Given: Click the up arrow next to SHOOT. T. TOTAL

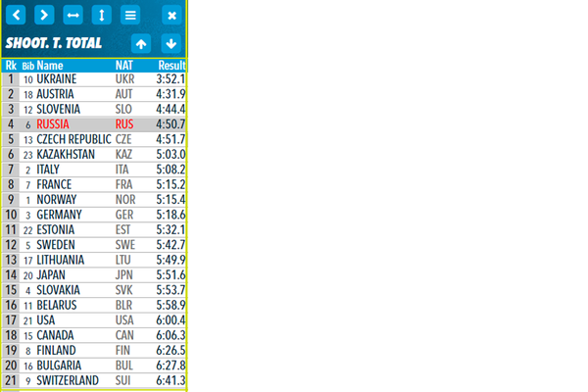Looking at the screenshot, I should [x=141, y=43].
